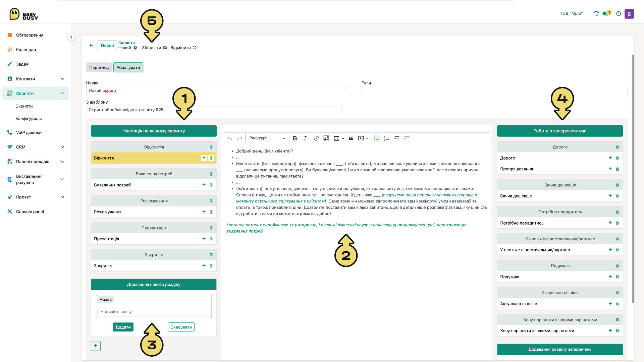Open the user avatar Б

click(629, 14)
